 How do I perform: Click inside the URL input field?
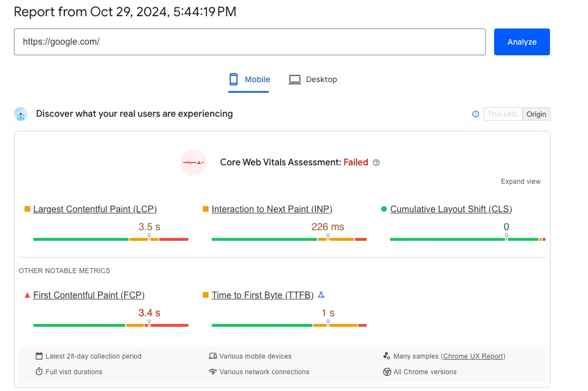point(250,42)
